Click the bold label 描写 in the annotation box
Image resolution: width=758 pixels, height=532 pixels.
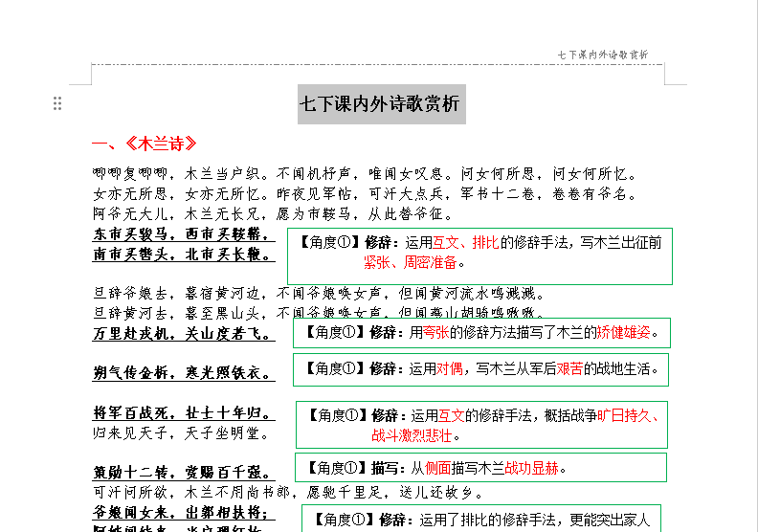coord(385,468)
